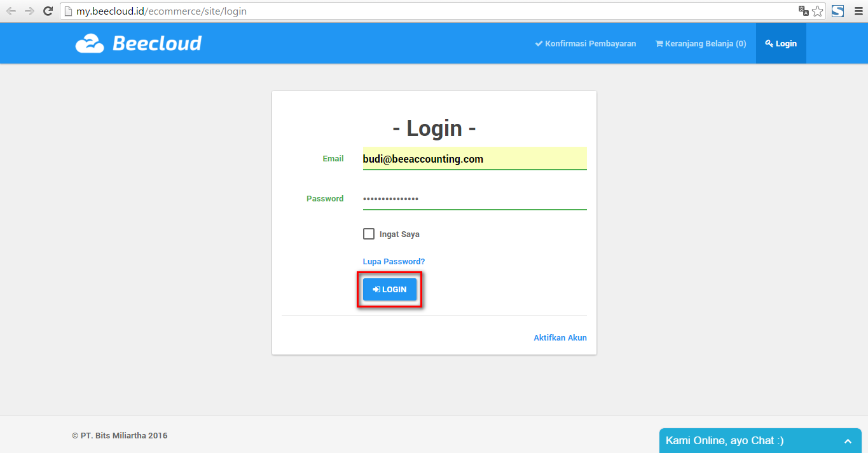Tick the Ingat Saya checkbox
Viewport: 868px width, 453px height.
(x=369, y=234)
